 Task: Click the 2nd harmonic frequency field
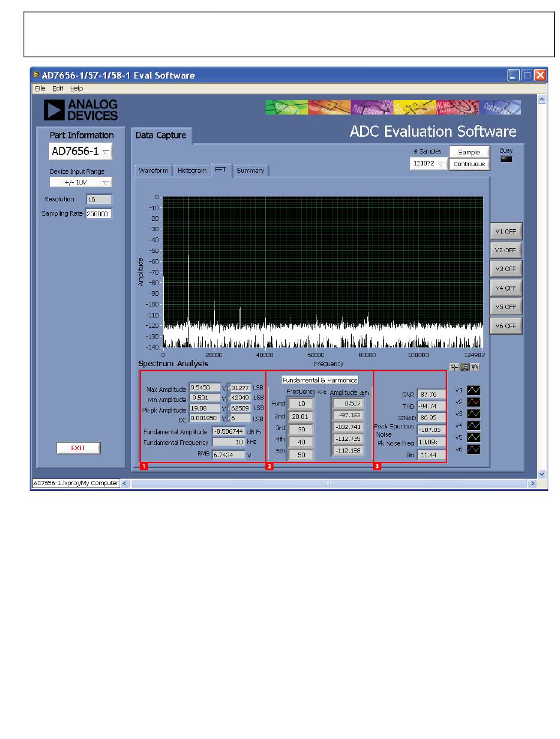pos(301,417)
